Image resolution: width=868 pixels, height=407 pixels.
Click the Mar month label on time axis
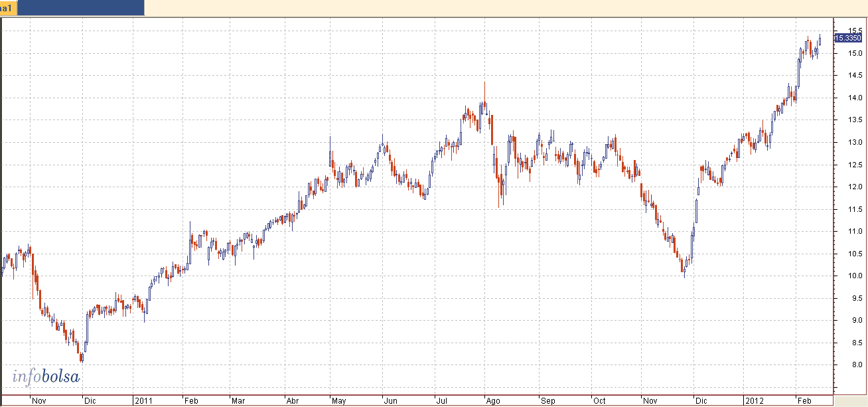238,401
